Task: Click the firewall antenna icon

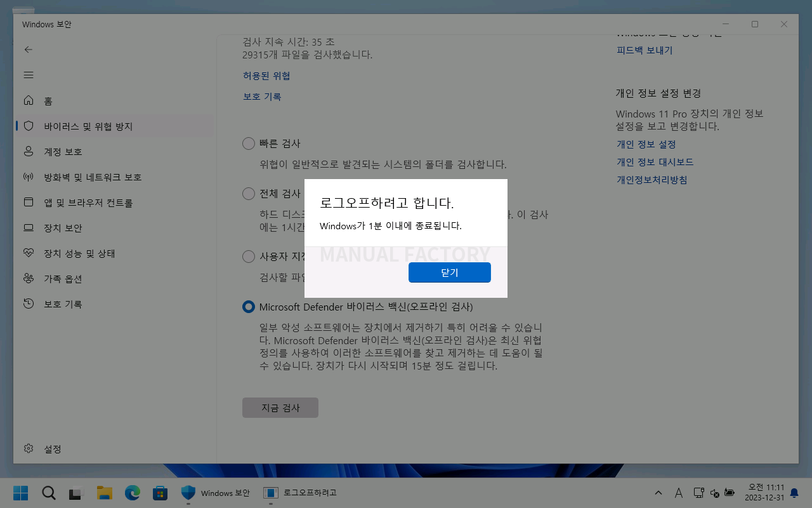Action: (28, 177)
